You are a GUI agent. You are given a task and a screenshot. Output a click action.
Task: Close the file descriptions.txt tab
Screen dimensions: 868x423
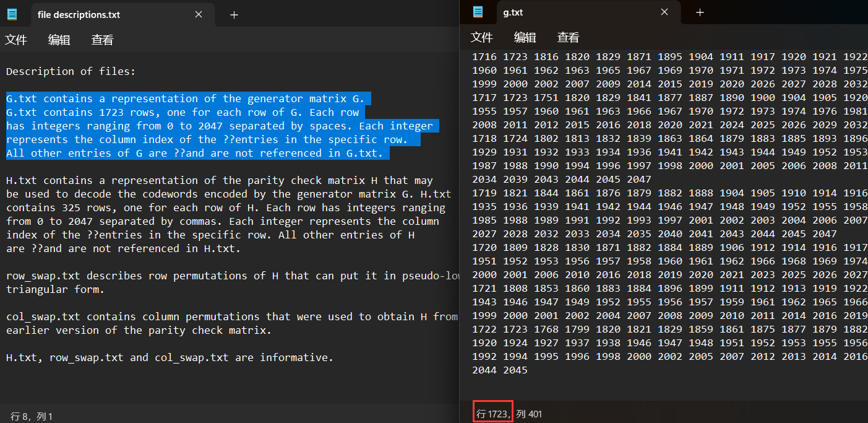coord(199,14)
